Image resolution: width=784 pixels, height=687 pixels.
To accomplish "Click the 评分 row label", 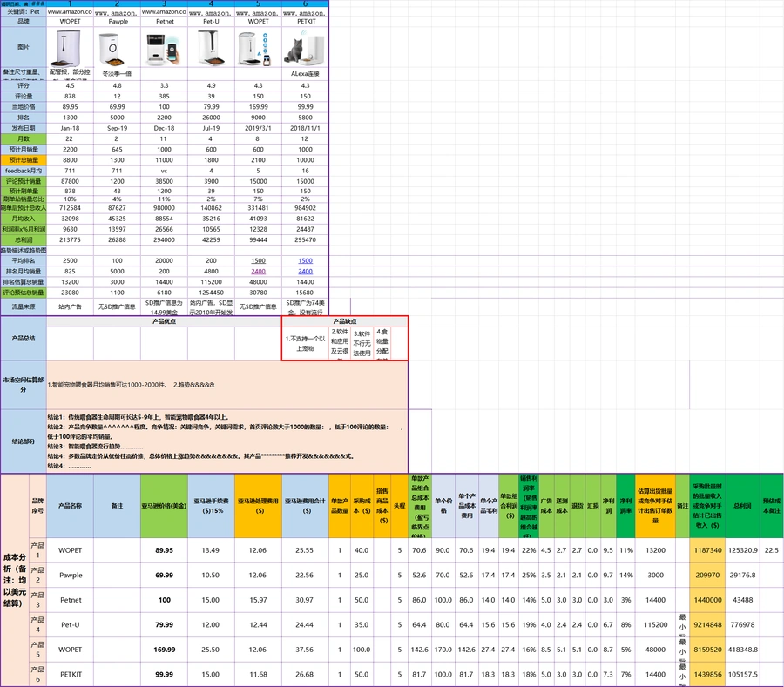I will click(x=24, y=85).
